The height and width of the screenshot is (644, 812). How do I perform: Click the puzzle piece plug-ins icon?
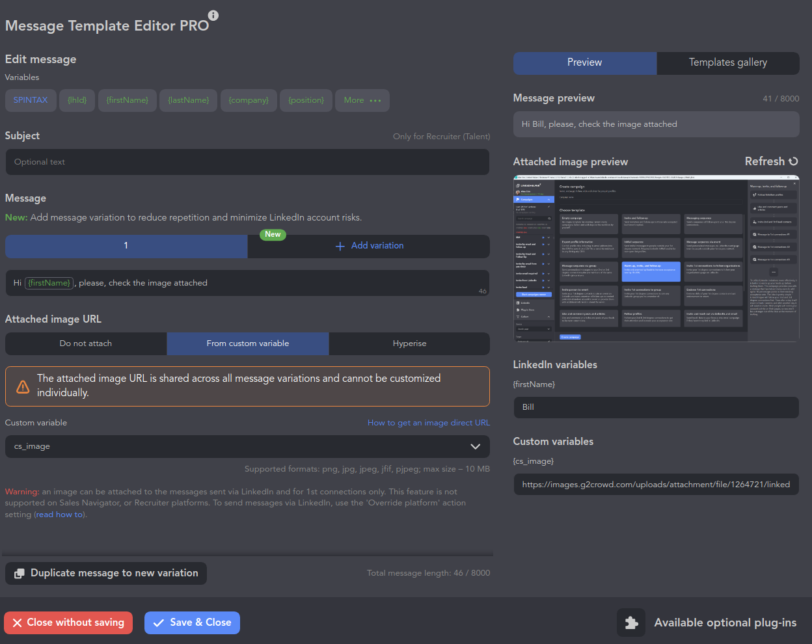(630, 623)
